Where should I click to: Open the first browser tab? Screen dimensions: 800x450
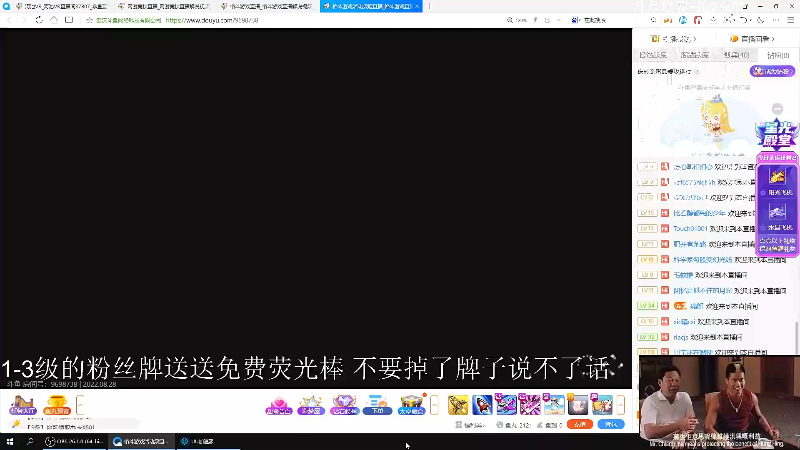(61, 6)
